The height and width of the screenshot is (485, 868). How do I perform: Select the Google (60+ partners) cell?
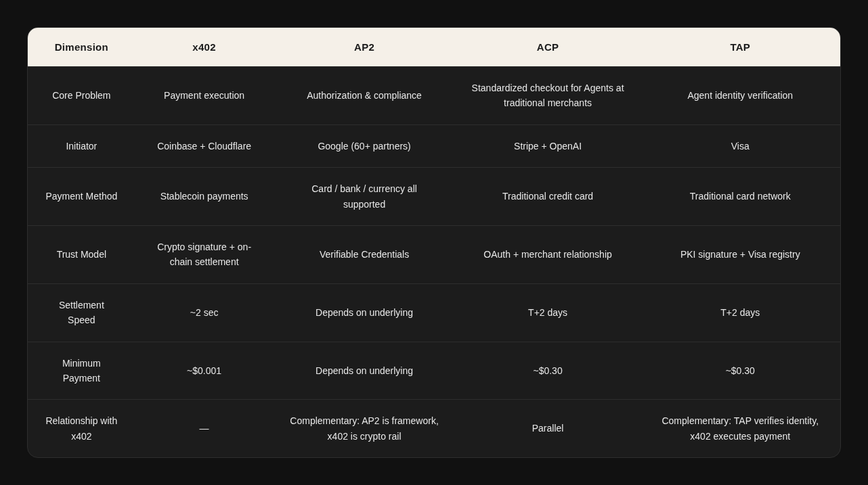(364, 146)
